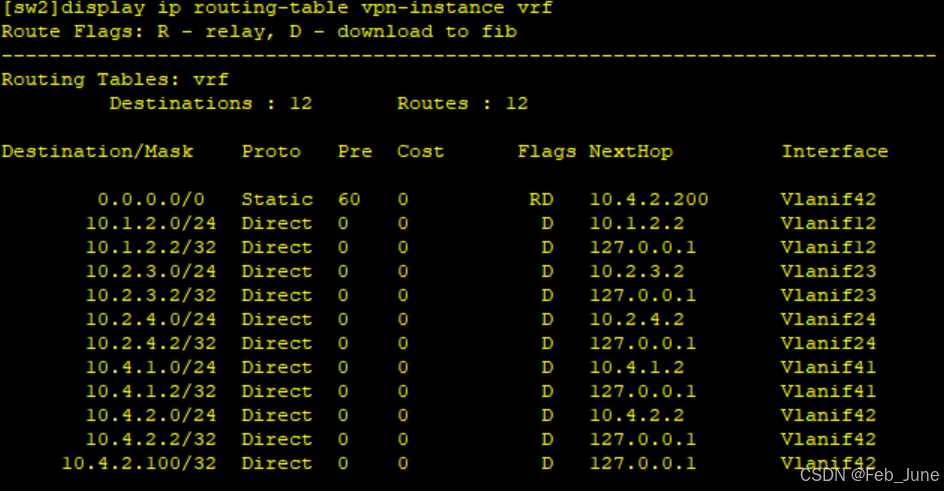
Task: Click next hop 10.2.3.2
Action: (636, 271)
